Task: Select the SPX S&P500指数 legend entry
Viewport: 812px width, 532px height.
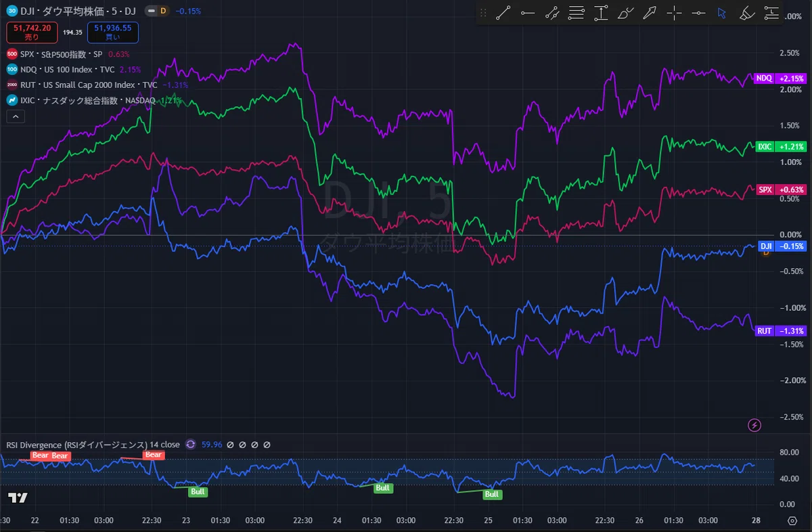Action: click(63, 54)
